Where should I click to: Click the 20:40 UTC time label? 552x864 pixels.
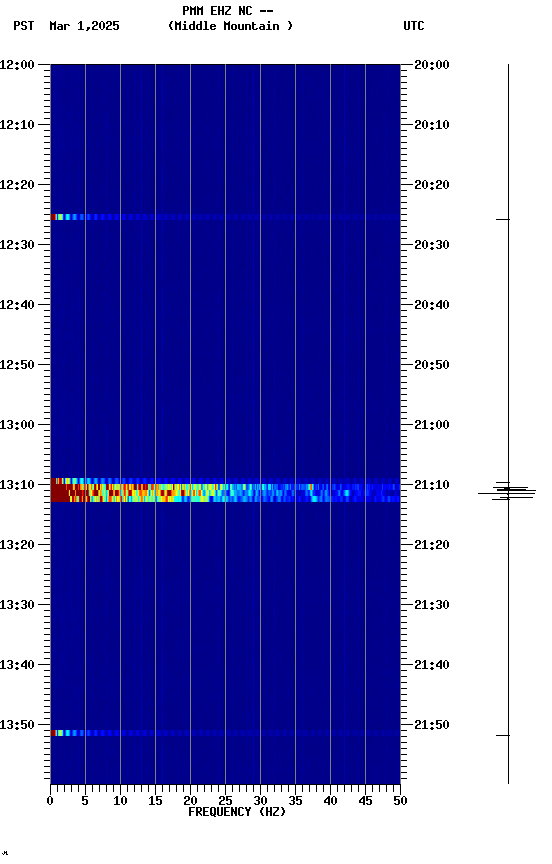[432, 305]
